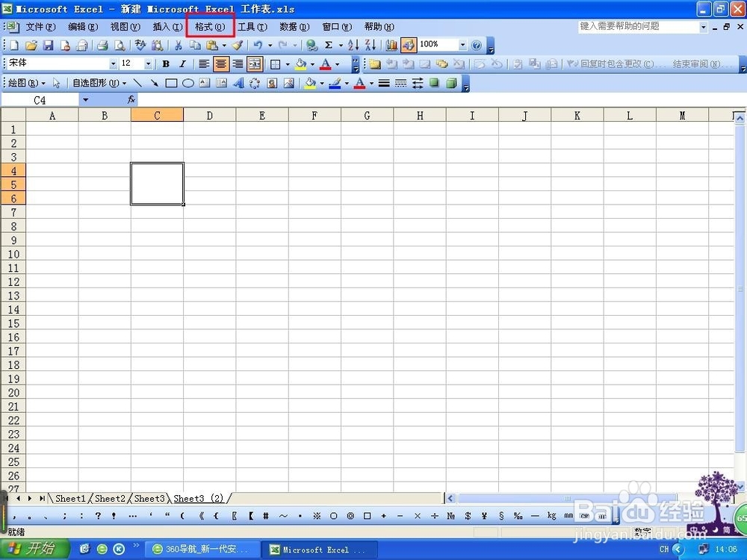
Task: Open the 格式(O) Format menu
Action: tap(210, 27)
